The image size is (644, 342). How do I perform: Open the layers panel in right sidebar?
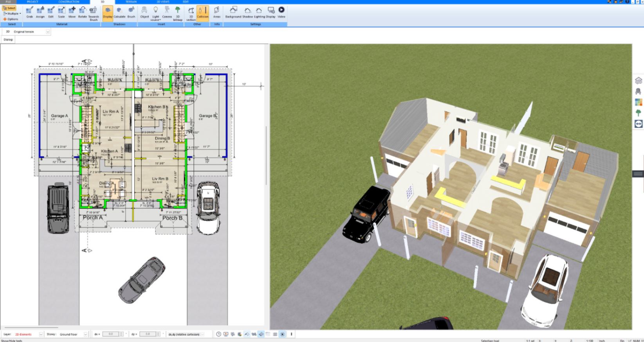point(639,81)
